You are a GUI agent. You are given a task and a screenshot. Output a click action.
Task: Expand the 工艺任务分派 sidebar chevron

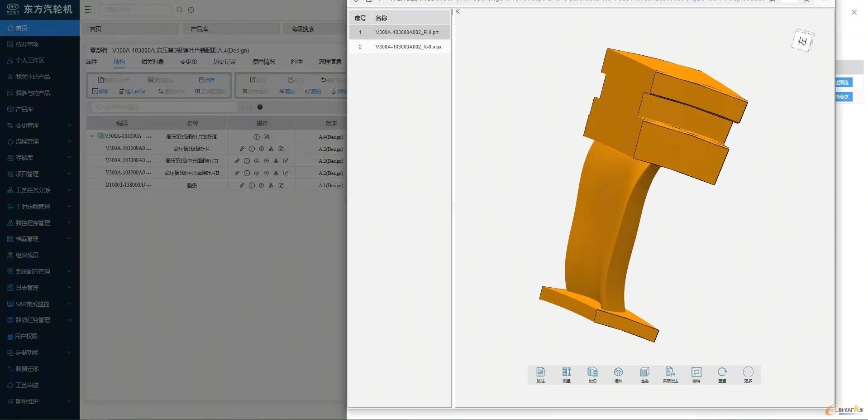(69, 190)
